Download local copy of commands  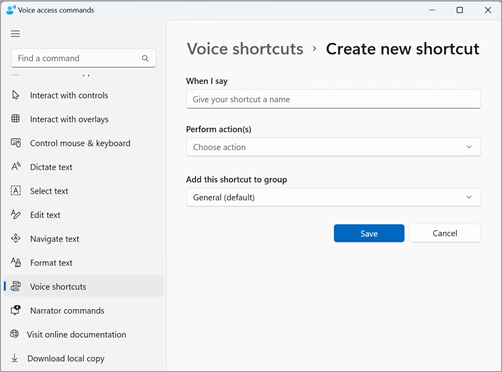pos(84,358)
